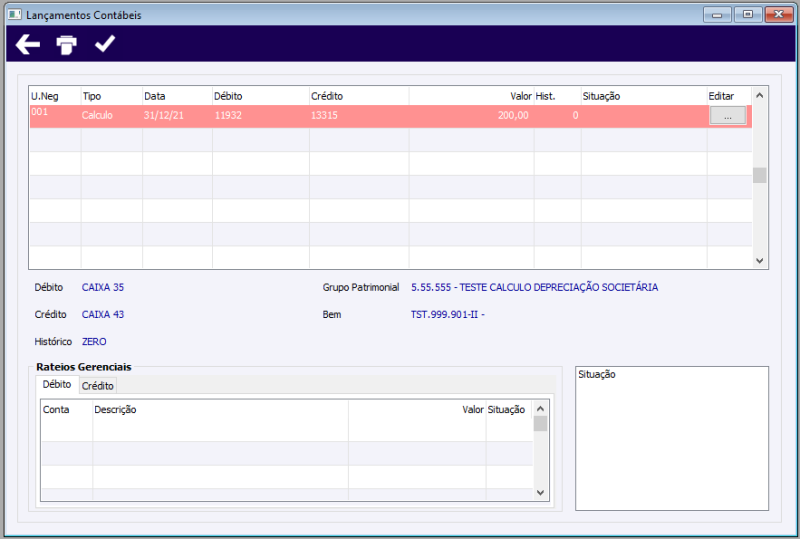Image resolution: width=800 pixels, height=539 pixels.
Task: Click the Crédito column header in entries grid
Action: click(x=359, y=96)
